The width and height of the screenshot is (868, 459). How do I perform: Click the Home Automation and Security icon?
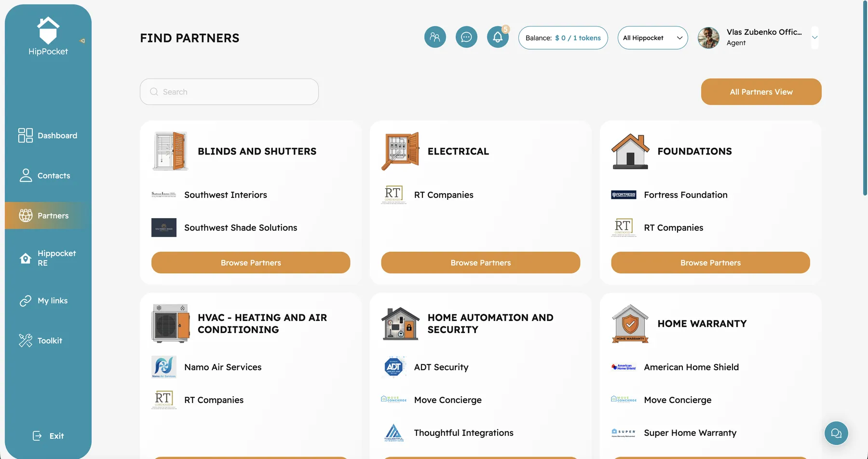(400, 323)
